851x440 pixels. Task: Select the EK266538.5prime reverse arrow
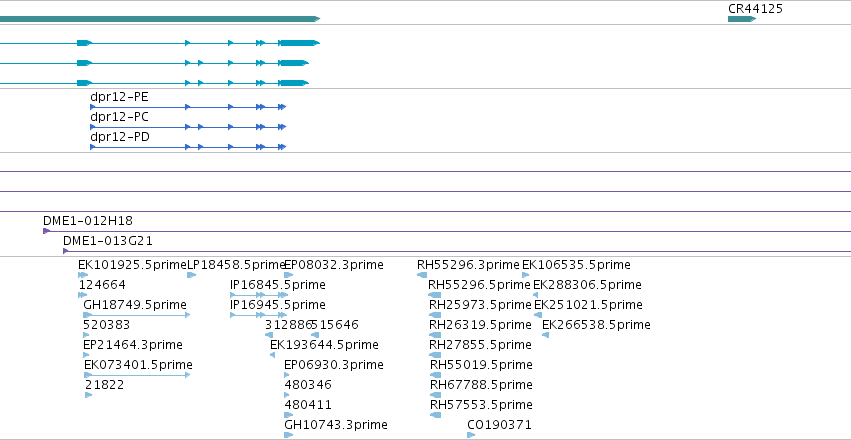545,335
